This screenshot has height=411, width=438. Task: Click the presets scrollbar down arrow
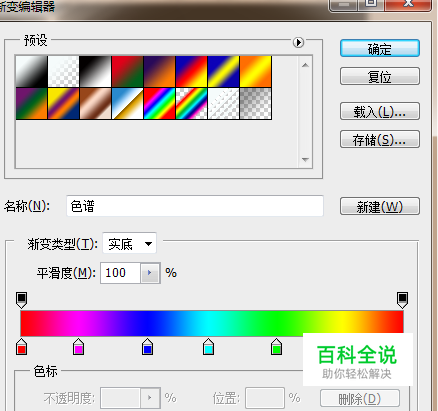[305, 160]
